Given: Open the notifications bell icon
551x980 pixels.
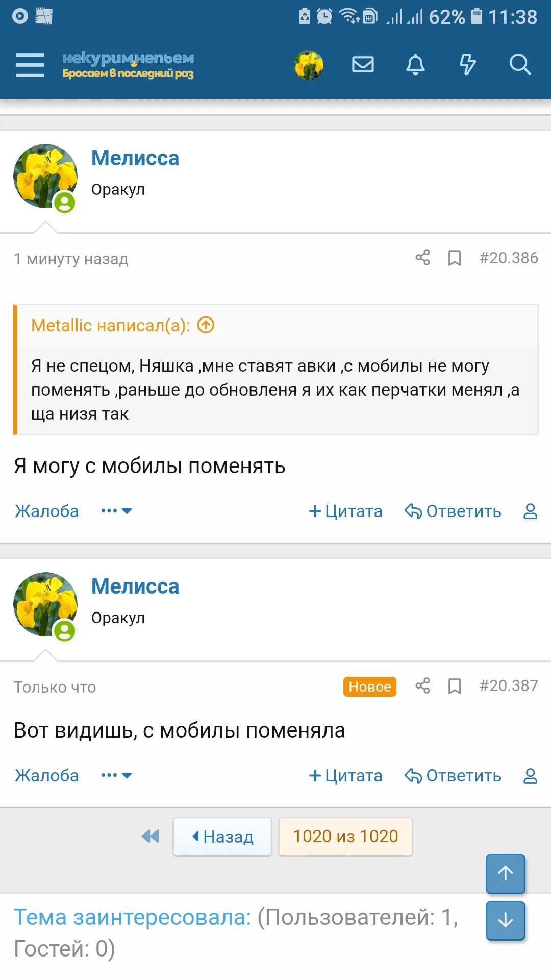Looking at the screenshot, I should click(x=415, y=64).
